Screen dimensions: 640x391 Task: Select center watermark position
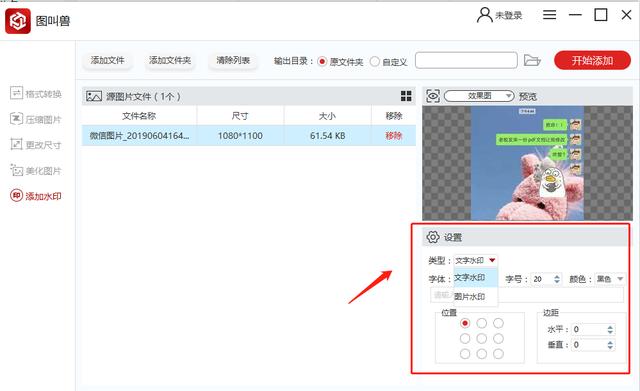click(482, 338)
